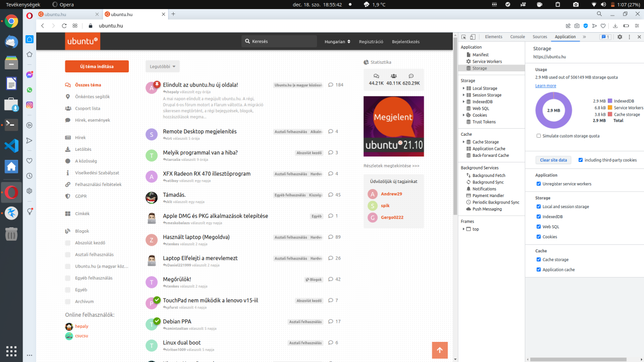Image resolution: width=644 pixels, height=362 pixels.
Task: Switch to the Sources tab in DevTools
Action: (539, 37)
